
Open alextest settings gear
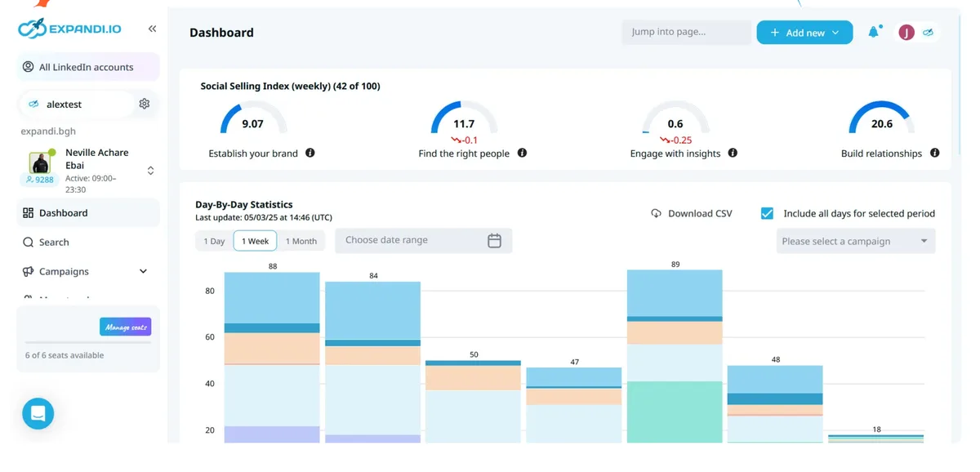[x=145, y=104]
